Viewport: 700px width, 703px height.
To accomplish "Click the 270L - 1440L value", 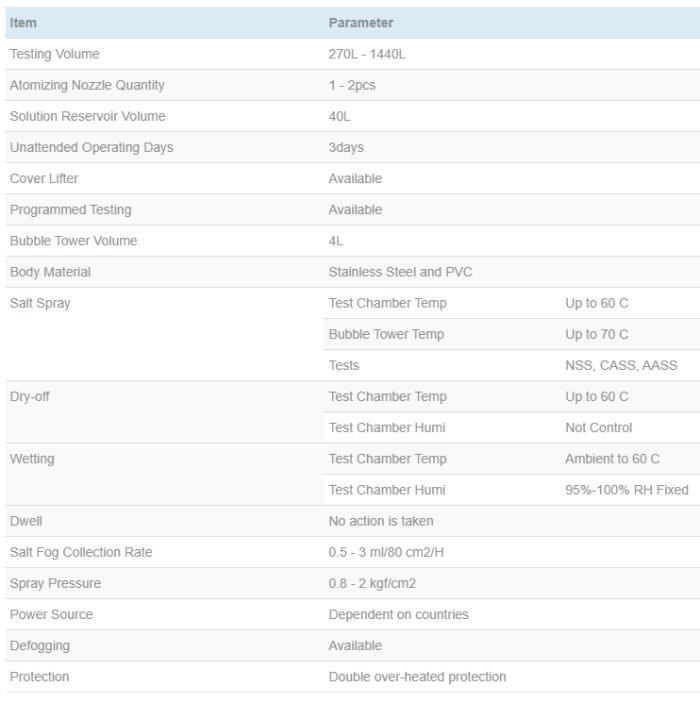I will [366, 54].
